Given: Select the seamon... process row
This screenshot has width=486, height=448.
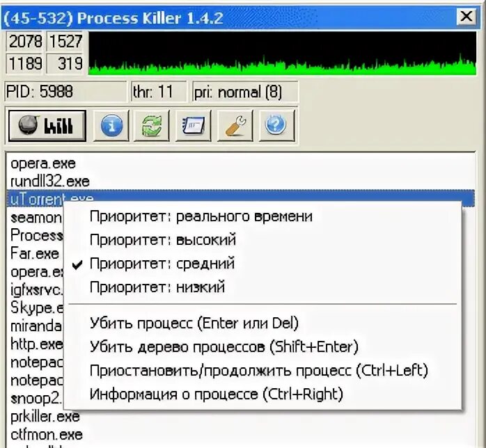Looking at the screenshot, I should (36, 218).
